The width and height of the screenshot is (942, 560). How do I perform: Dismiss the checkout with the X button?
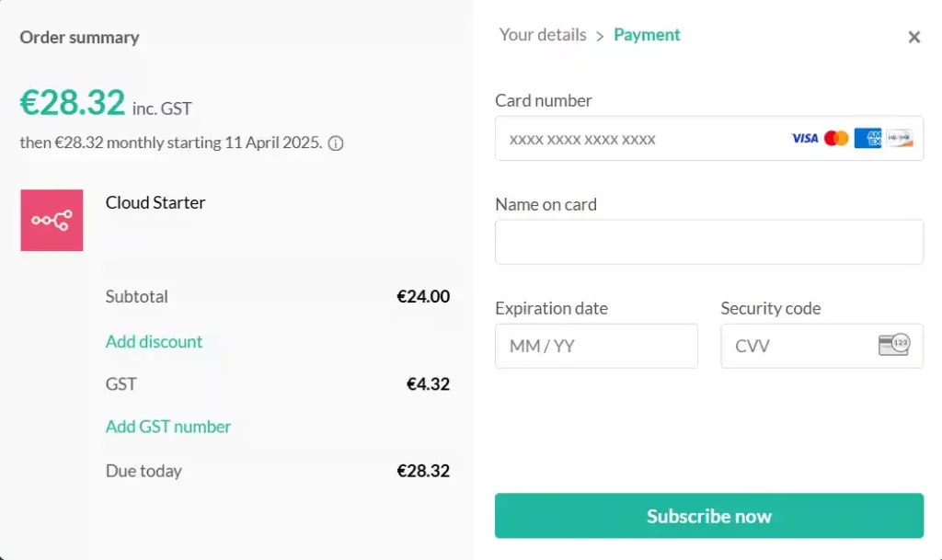[x=913, y=37]
